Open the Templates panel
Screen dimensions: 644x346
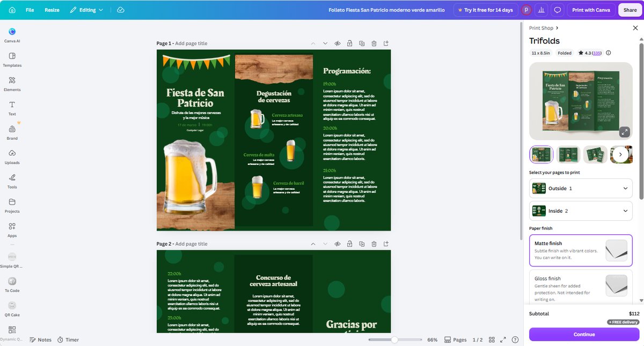pos(12,60)
